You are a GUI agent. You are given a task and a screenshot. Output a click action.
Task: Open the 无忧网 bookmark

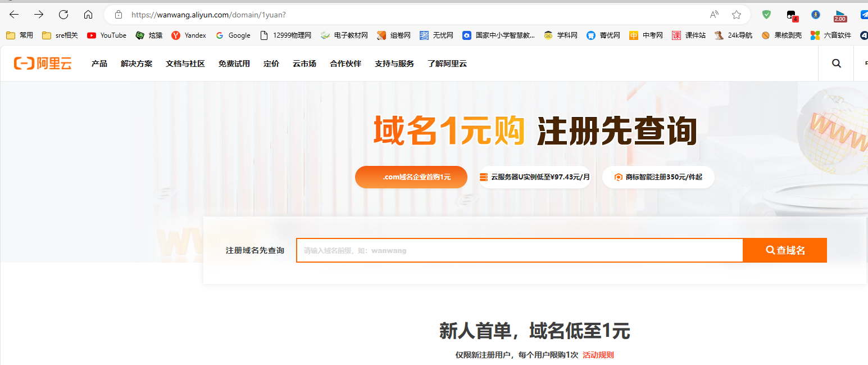pos(437,35)
